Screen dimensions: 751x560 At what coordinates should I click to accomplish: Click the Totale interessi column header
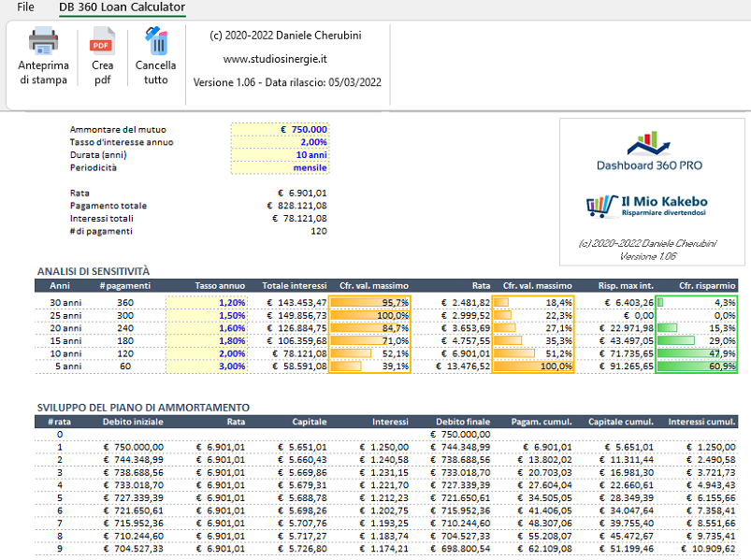pos(294,286)
